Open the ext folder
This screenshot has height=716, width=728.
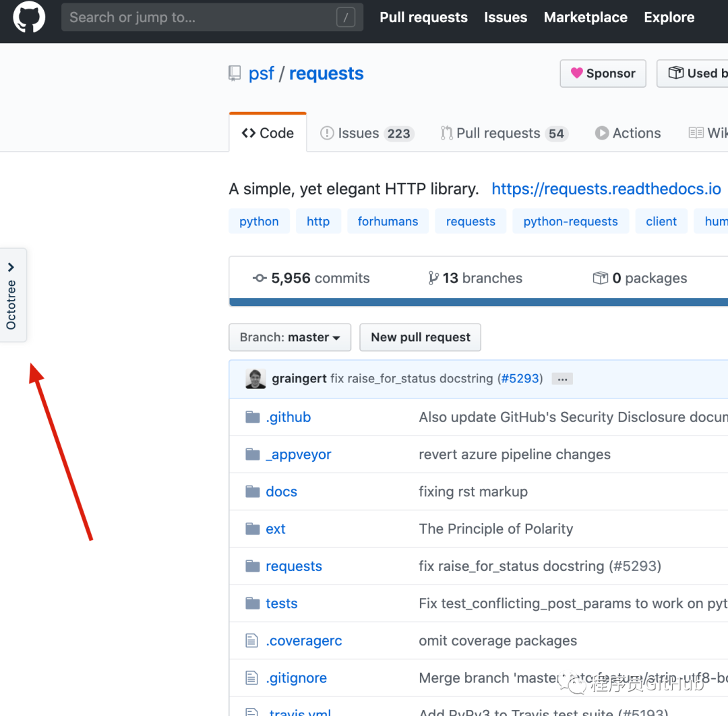(x=275, y=529)
